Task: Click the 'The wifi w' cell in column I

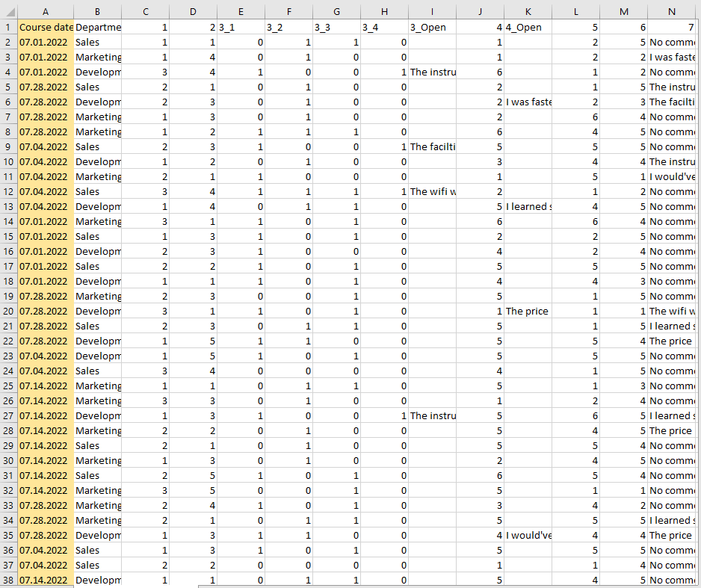Action: pos(432,191)
